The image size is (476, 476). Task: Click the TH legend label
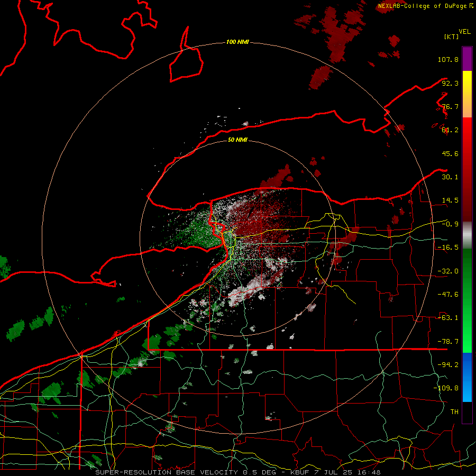(454, 411)
